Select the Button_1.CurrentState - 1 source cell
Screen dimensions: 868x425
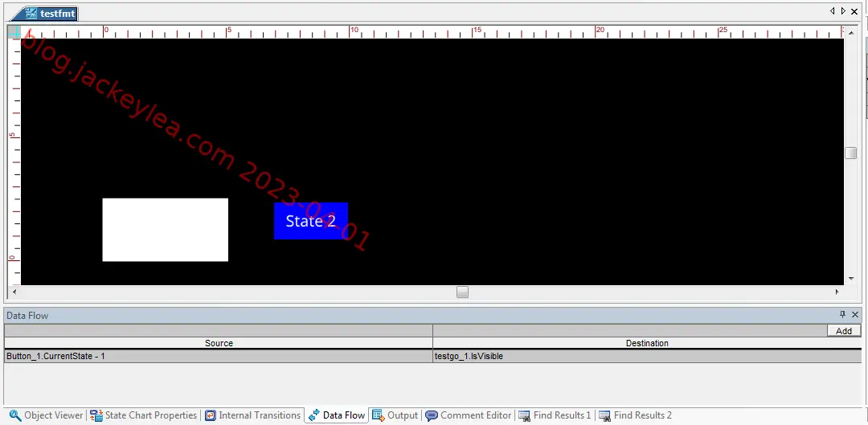click(x=219, y=357)
